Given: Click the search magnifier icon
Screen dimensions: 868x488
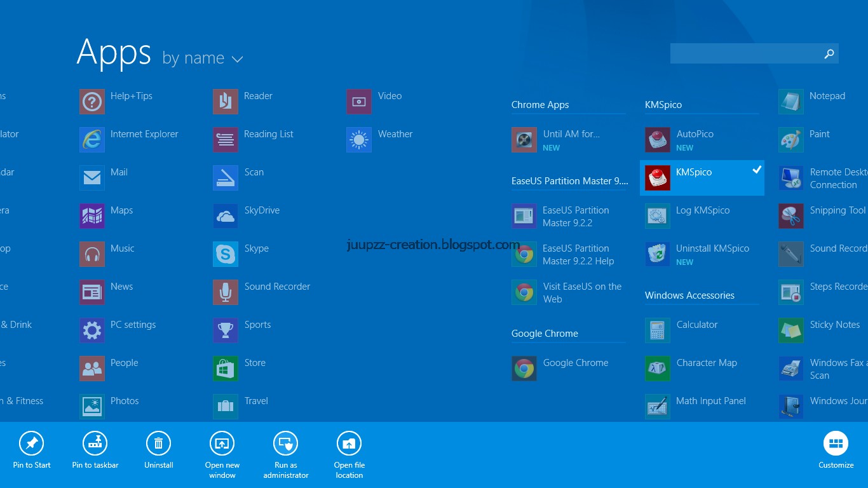Looking at the screenshot, I should (x=829, y=54).
